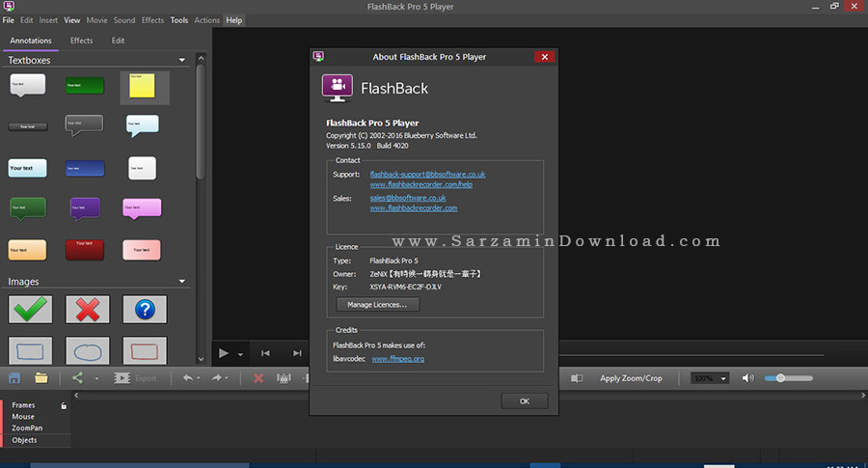
Task: Insert the blue rectangle outline image
Action: pos(31,350)
